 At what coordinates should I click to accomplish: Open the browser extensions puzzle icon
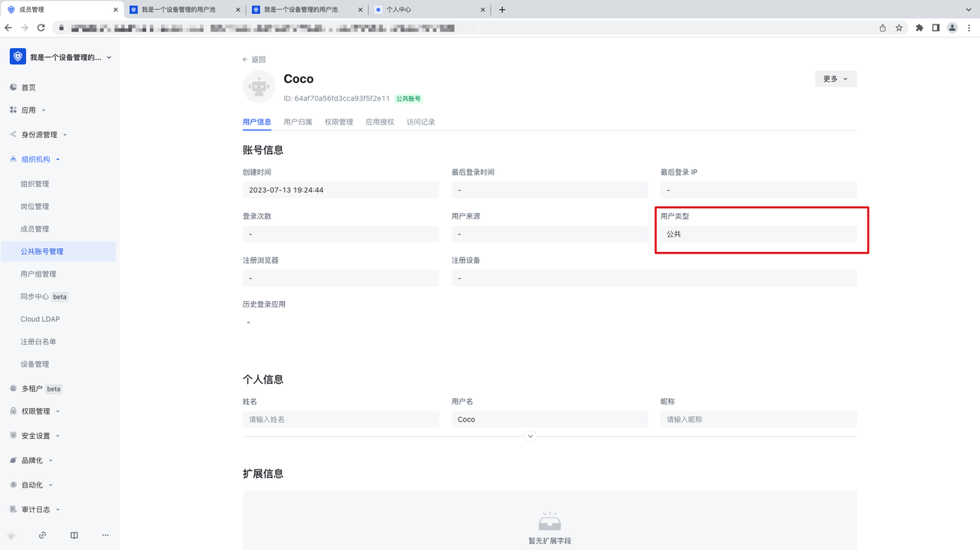coord(920,28)
